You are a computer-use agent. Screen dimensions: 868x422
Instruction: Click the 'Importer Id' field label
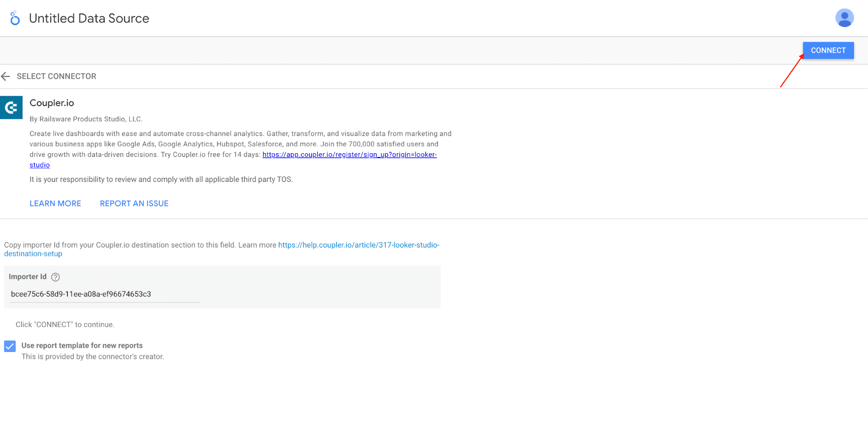coord(28,277)
